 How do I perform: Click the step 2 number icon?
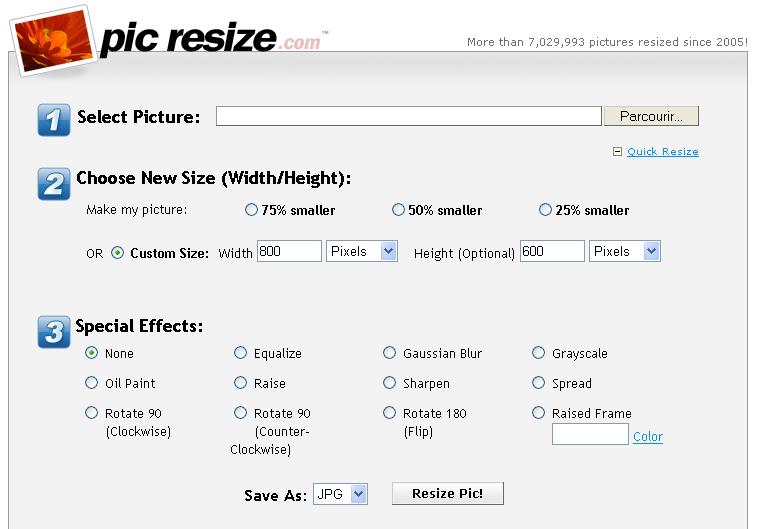click(x=54, y=184)
